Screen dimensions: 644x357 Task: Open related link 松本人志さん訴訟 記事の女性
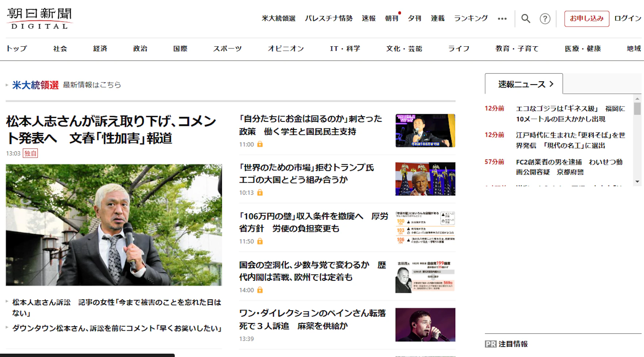[x=117, y=307]
